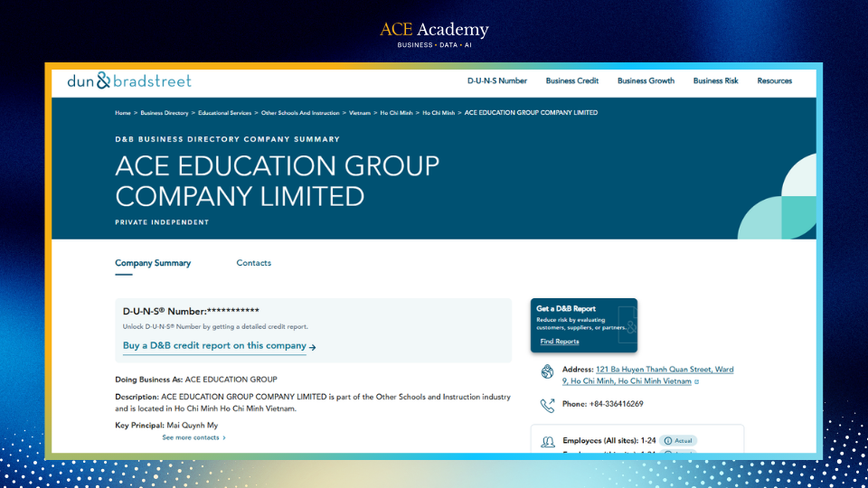Open the Business Growth menu

coord(646,80)
